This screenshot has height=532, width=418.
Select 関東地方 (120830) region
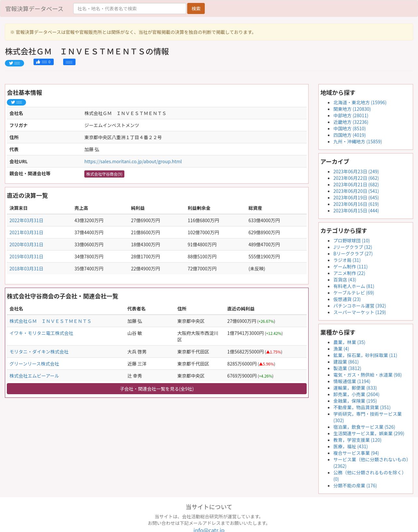352,109
